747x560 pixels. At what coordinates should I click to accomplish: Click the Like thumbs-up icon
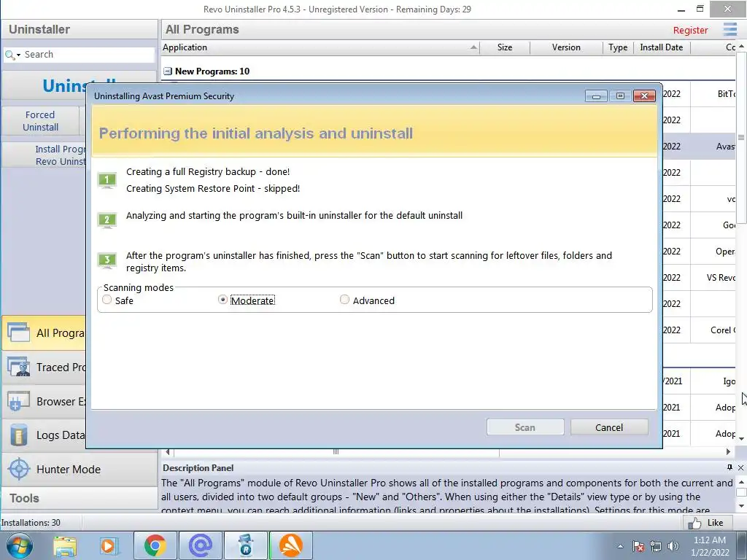694,524
